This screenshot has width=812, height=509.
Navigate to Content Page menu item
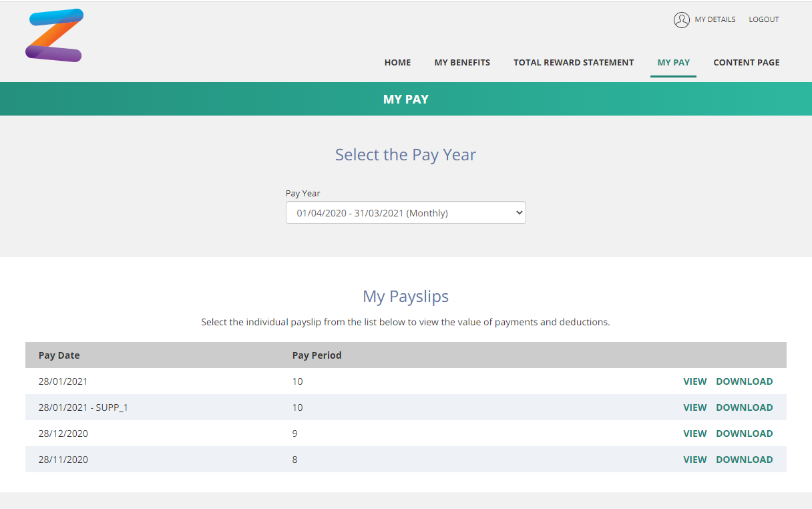747,62
